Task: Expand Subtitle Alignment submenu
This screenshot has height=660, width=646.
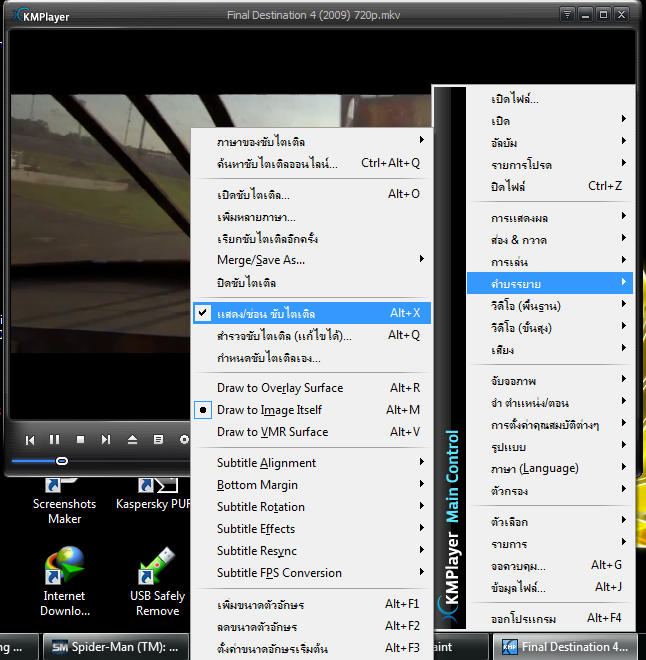Action: pyautogui.click(x=312, y=463)
